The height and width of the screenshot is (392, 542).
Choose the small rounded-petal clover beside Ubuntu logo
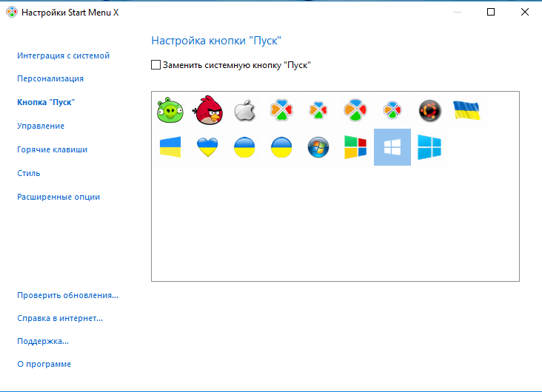click(x=392, y=110)
